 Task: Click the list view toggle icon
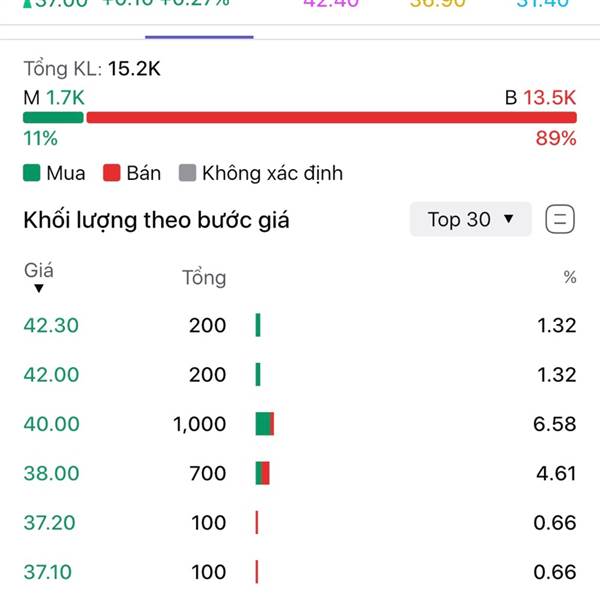point(560,219)
